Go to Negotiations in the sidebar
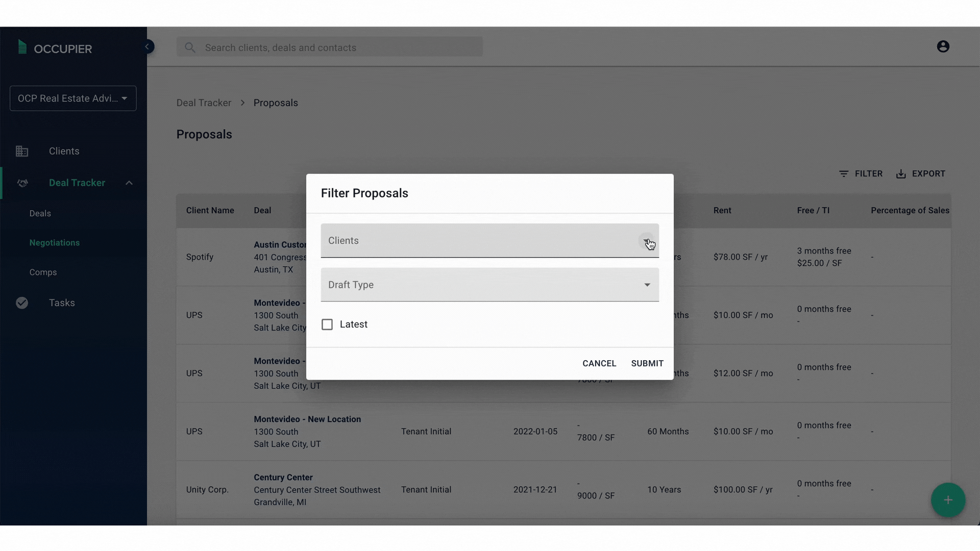The height and width of the screenshot is (551, 980). coord(55,243)
